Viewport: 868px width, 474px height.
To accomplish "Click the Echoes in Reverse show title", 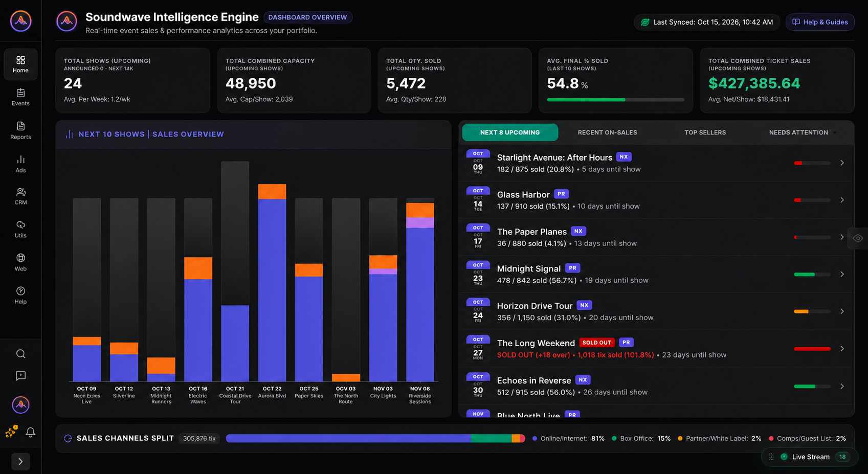I will (x=534, y=380).
